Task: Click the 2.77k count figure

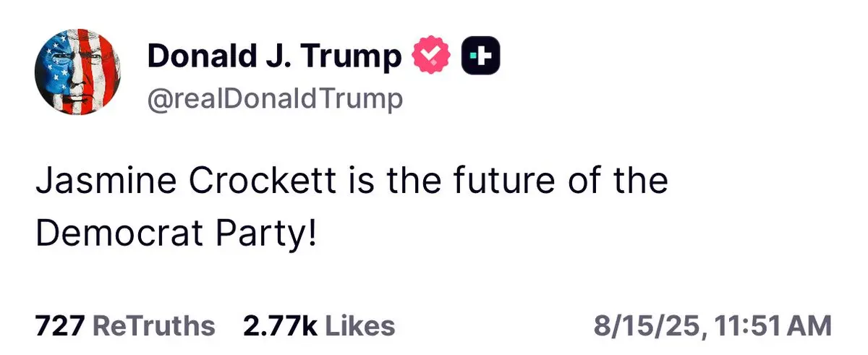Action: (280, 325)
